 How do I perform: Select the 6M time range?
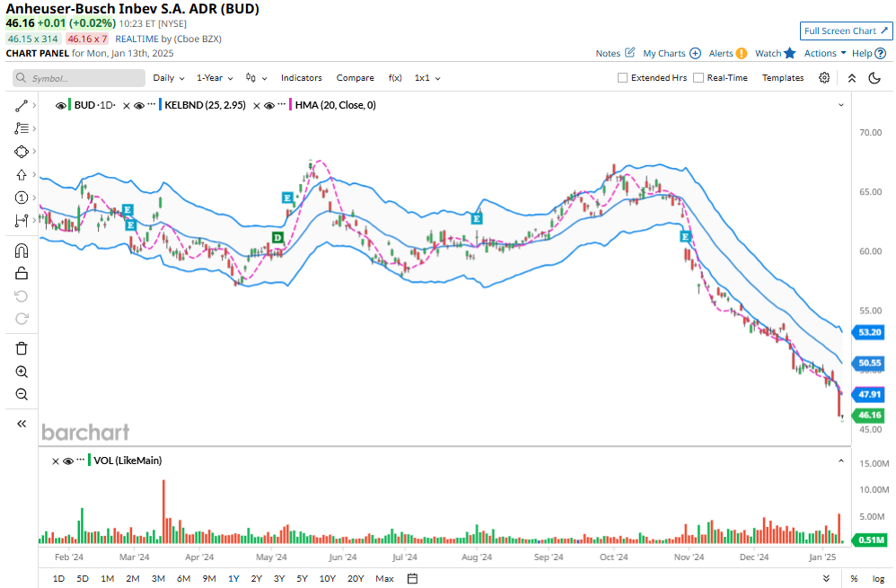(183, 578)
